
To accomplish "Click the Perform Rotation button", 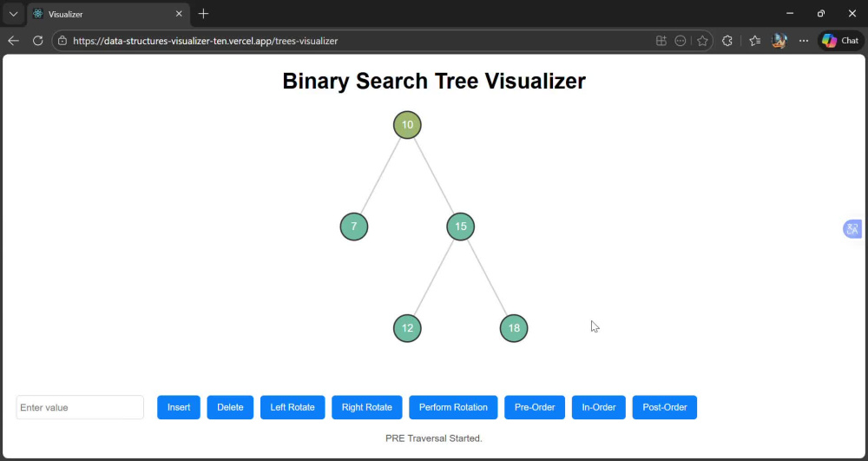I will 453,407.
